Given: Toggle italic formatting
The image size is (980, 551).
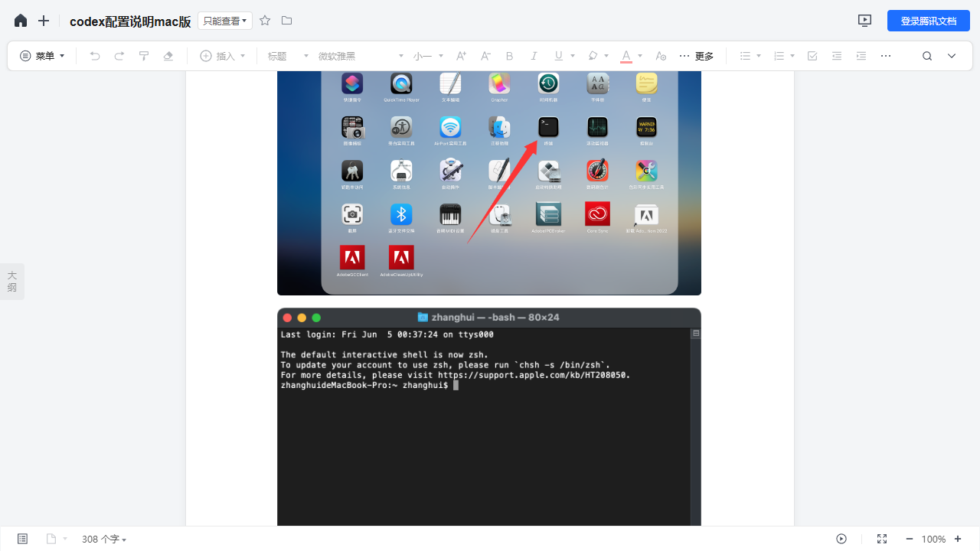Looking at the screenshot, I should [534, 56].
